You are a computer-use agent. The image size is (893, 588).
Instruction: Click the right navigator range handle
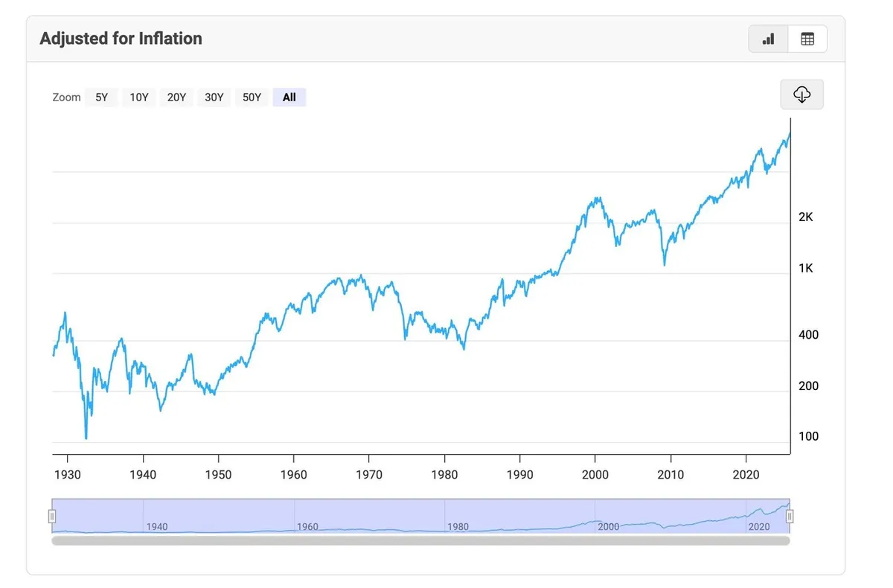point(790,516)
